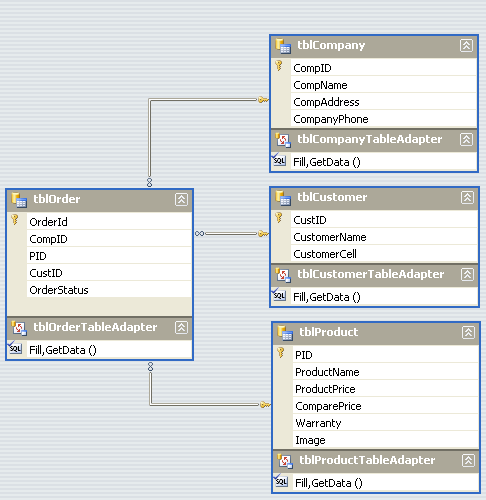486x500 pixels.
Task: Click the tblProductTableAdapter icon
Action: (285, 461)
